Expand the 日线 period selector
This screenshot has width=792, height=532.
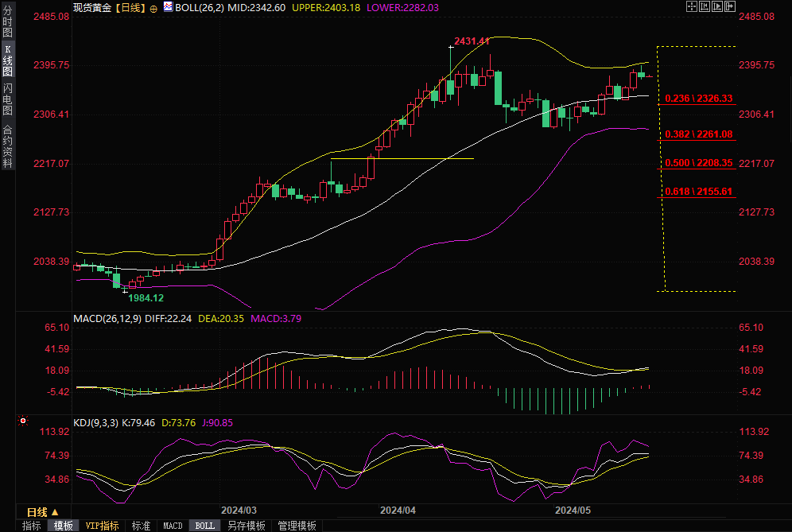point(42,511)
